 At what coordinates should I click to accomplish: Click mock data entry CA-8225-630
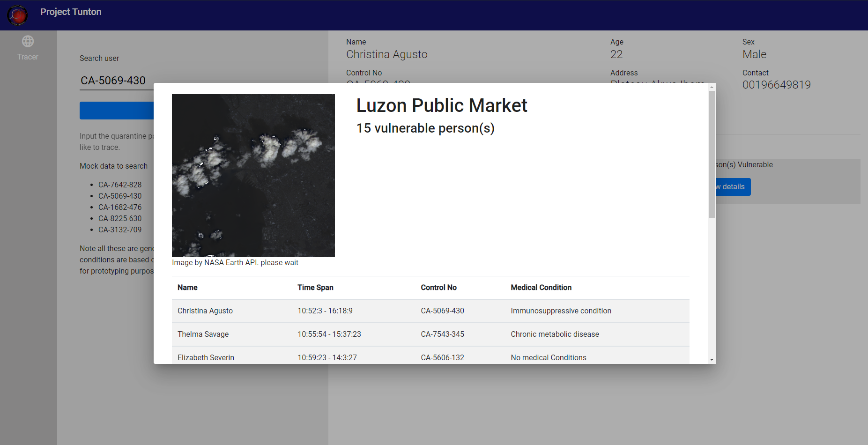(x=120, y=219)
